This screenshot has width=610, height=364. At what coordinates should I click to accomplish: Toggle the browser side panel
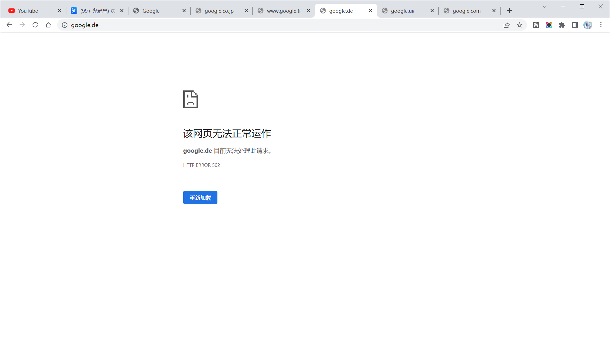coord(575,25)
